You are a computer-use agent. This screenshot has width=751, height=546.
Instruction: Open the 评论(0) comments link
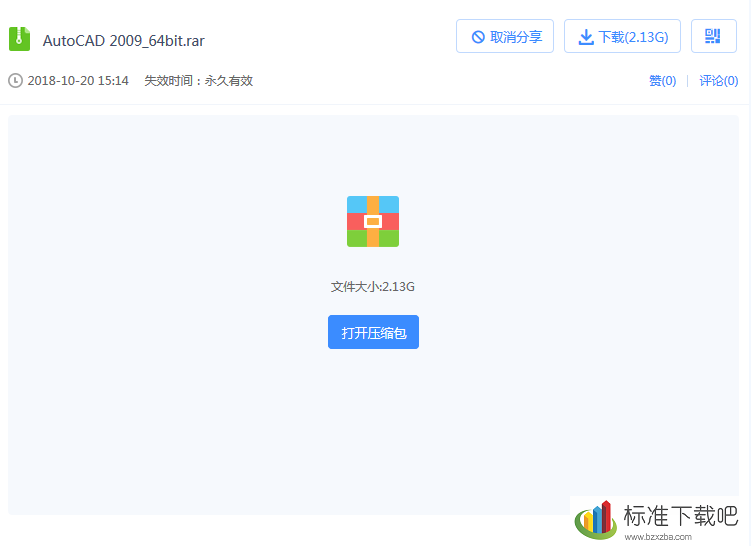[718, 81]
